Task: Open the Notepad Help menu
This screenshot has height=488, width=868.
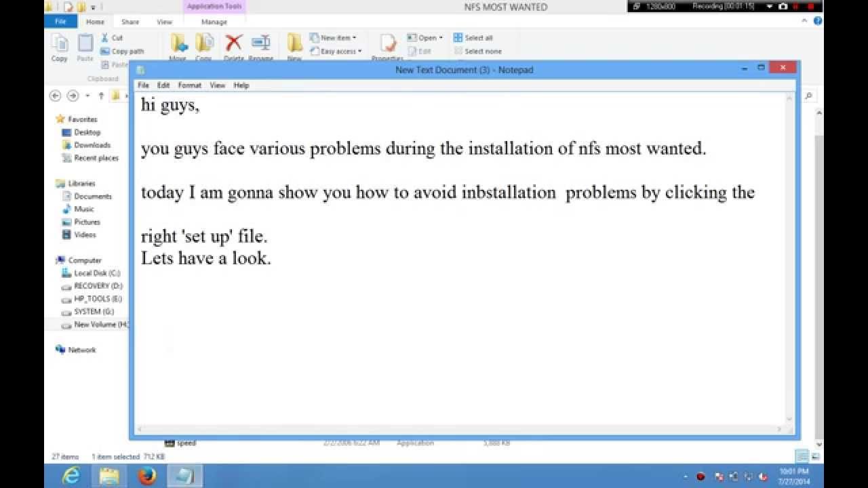Action: (x=241, y=85)
